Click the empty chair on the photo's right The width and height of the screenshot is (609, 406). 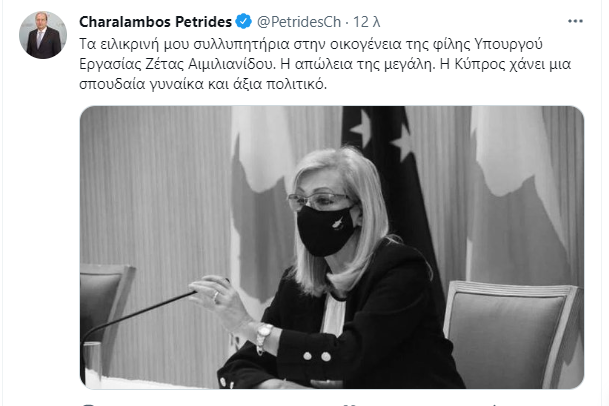pos(513,334)
